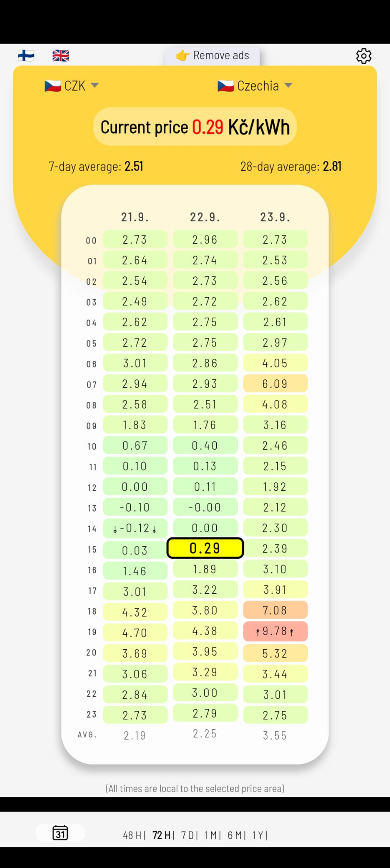This screenshot has height=868, width=390.
Task: Switch to the 48H view
Action: coord(132,835)
